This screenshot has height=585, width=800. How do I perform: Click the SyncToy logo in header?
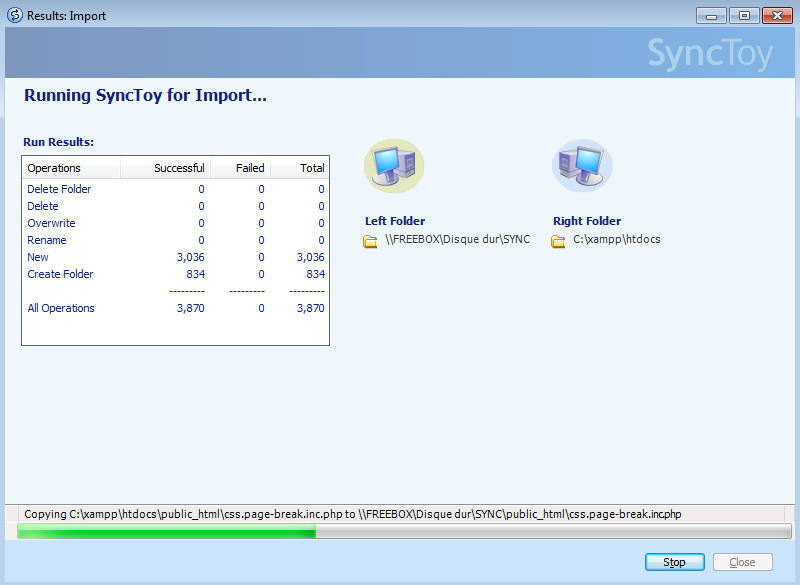709,54
